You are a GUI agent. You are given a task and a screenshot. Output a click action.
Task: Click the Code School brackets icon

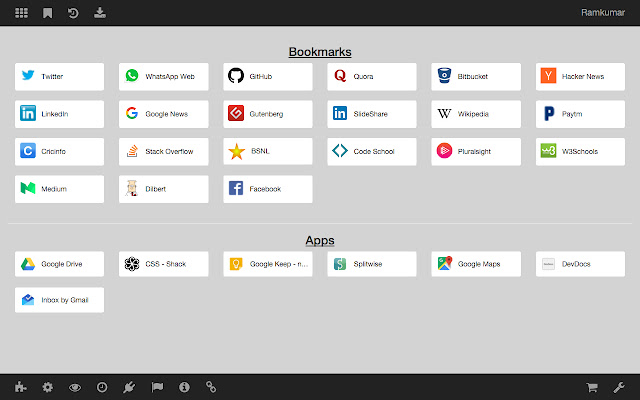340,151
